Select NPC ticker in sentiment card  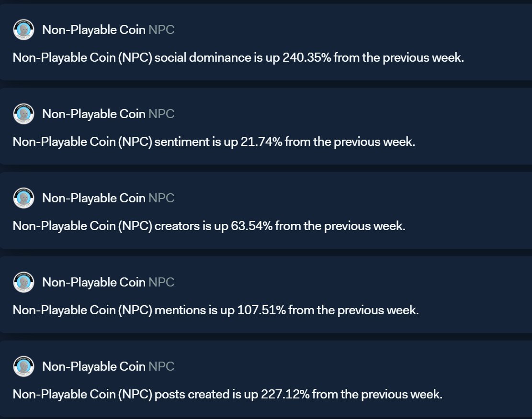tap(161, 114)
